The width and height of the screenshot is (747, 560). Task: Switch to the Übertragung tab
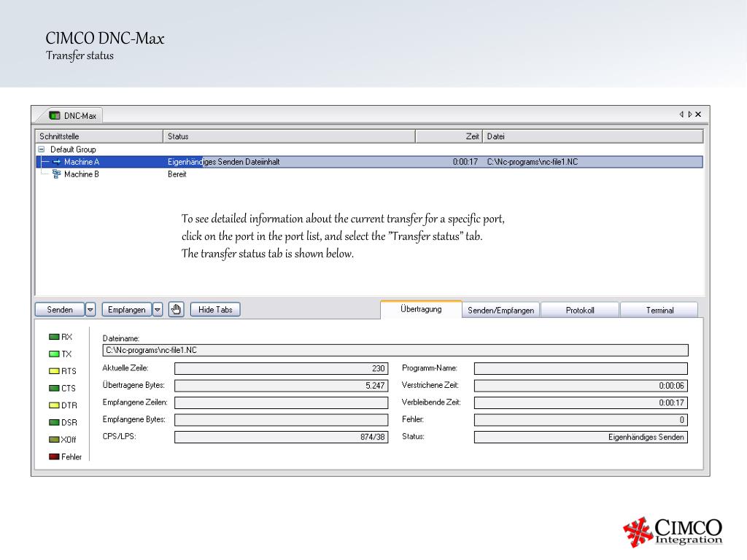[x=421, y=309]
